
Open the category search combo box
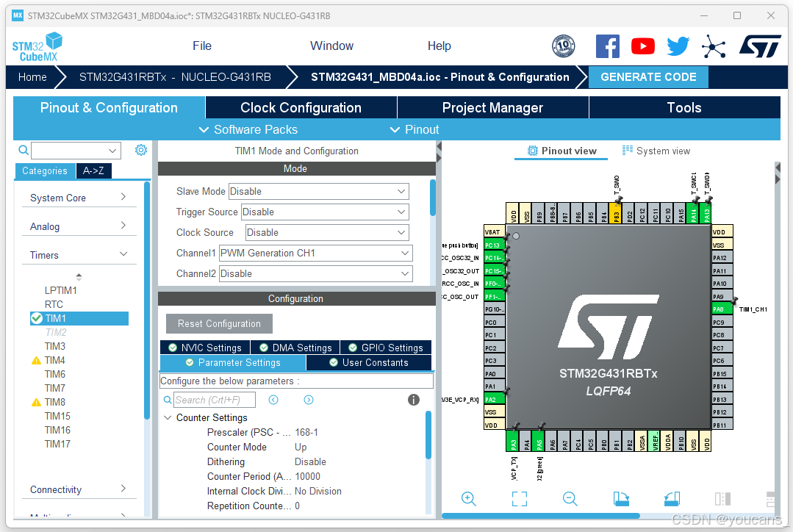[x=76, y=150]
